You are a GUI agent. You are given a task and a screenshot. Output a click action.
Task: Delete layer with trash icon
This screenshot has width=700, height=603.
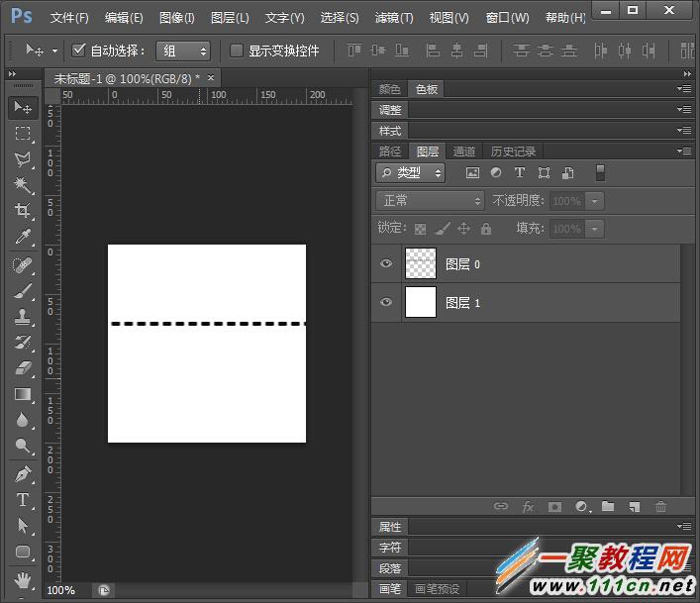660,507
